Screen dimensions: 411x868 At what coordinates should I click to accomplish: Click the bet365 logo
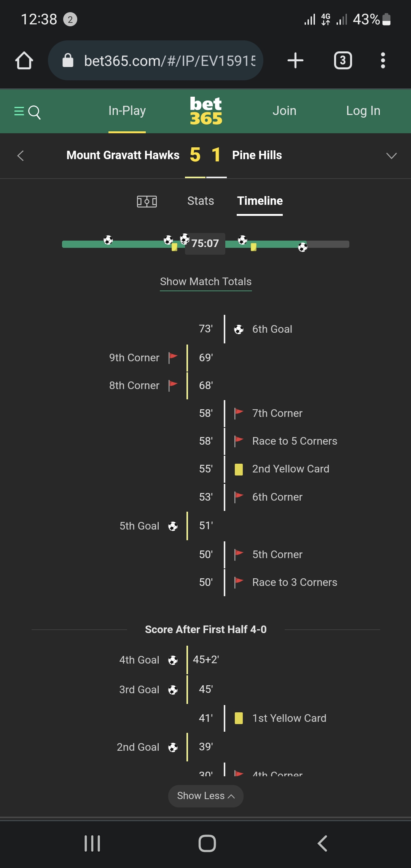tap(206, 111)
